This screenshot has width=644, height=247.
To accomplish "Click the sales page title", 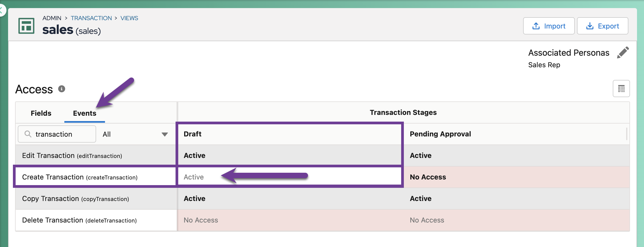I will click(72, 30).
